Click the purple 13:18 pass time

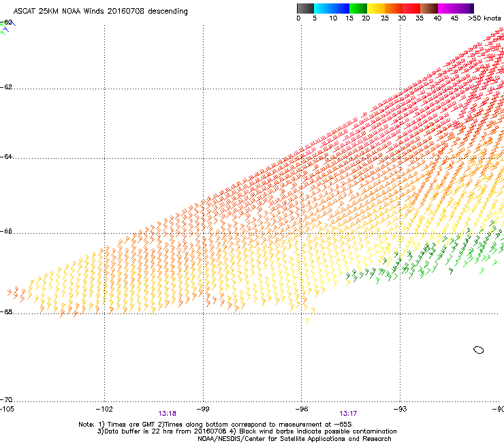coord(167,414)
